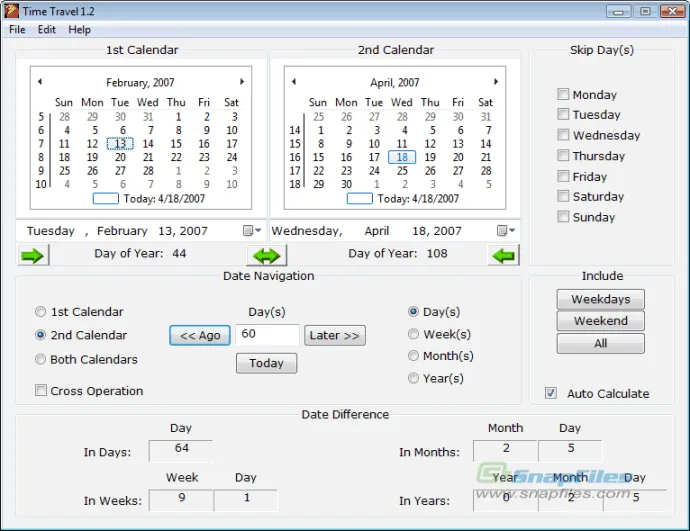Image resolution: width=690 pixels, height=531 pixels.
Task: Click the In Weeks week field showing 9
Action: point(181,499)
